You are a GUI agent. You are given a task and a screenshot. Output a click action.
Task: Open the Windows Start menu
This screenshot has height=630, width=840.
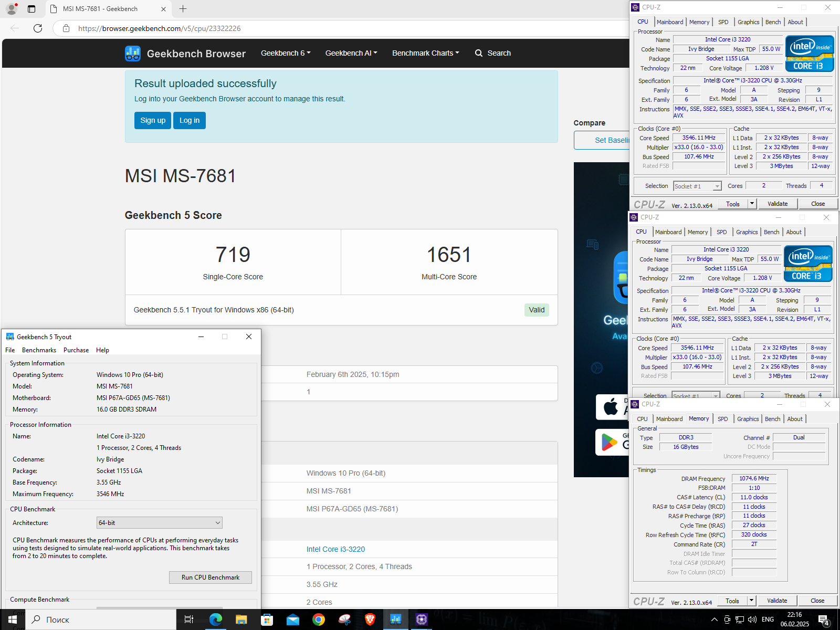click(x=13, y=619)
